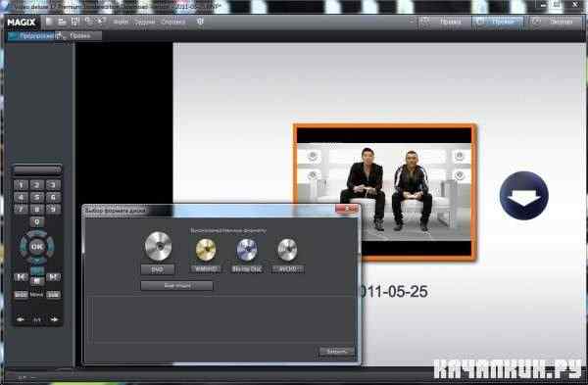Select the rightmost silver disc format icon
The height and width of the screenshot is (385, 588).
pyautogui.click(x=287, y=250)
